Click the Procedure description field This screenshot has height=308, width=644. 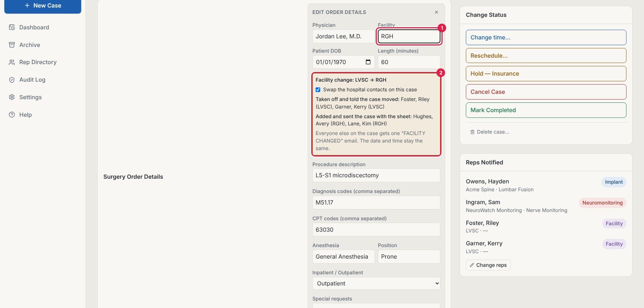click(376, 175)
